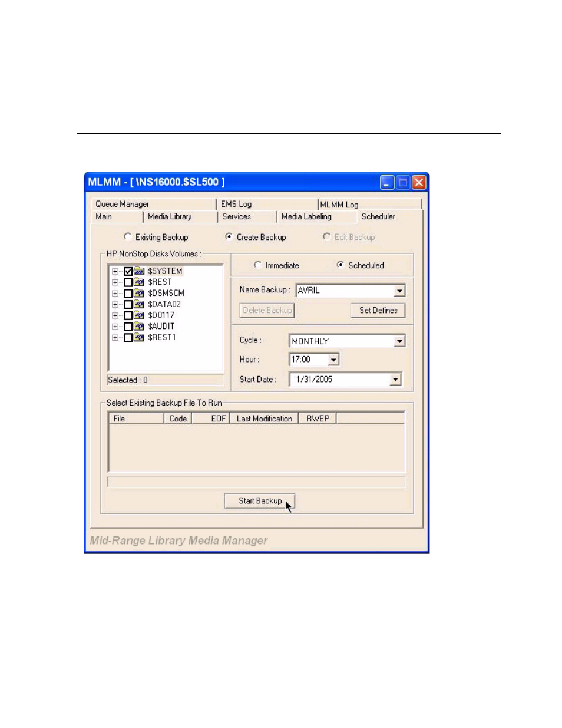Sort by the File column header
This screenshot has width=562, height=728.
[x=136, y=419]
